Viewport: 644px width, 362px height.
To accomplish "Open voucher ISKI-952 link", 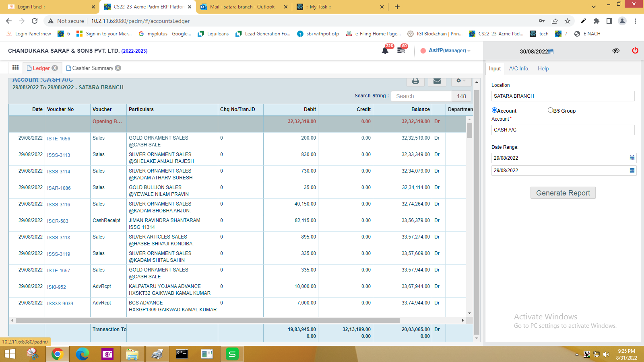I will (56, 287).
